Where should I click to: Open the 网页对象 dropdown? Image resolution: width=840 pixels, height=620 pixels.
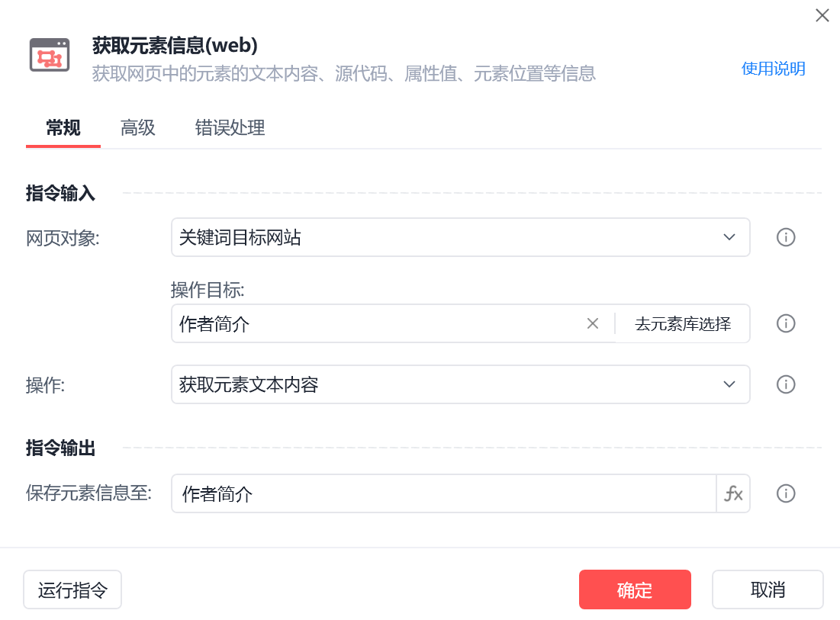460,237
